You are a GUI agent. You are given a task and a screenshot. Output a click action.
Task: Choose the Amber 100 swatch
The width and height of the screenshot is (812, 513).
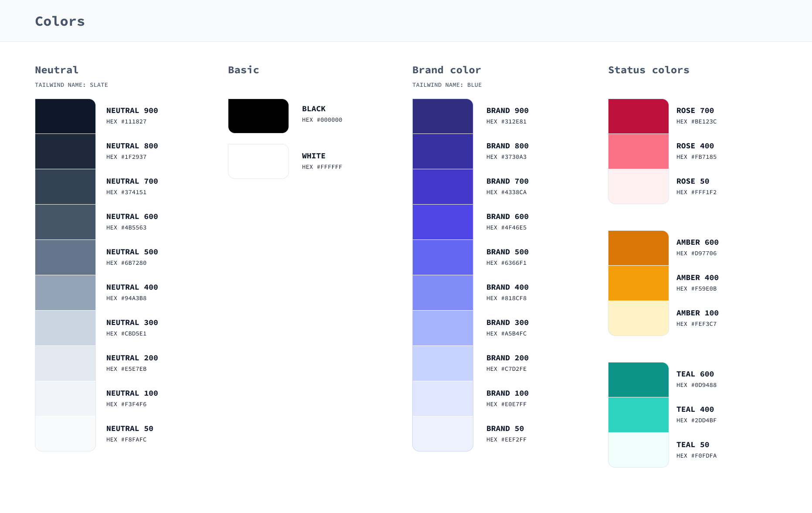(639, 318)
